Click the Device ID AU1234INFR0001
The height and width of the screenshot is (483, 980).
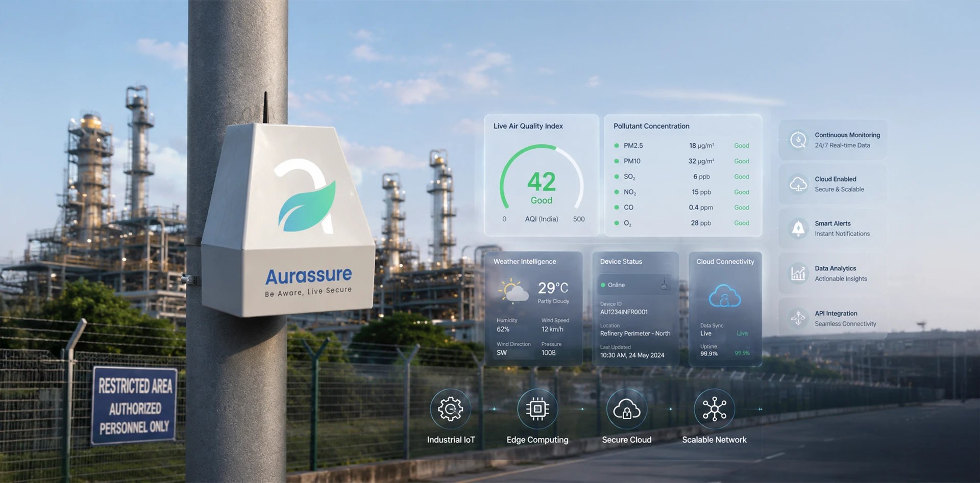pos(624,312)
